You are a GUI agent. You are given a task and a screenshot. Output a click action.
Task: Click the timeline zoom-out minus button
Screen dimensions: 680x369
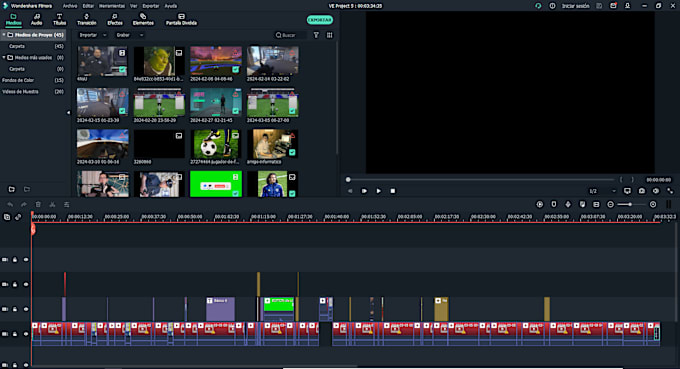click(611, 205)
